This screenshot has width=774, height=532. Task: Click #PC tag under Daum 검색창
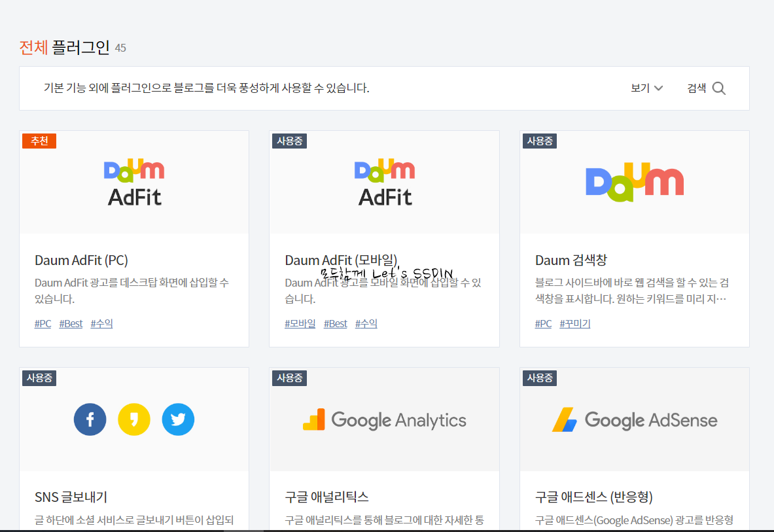[544, 324]
